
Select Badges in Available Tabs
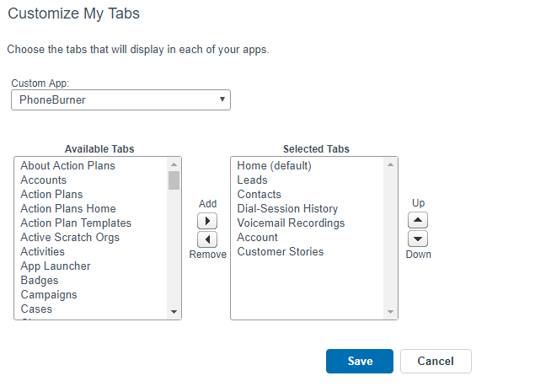[40, 281]
